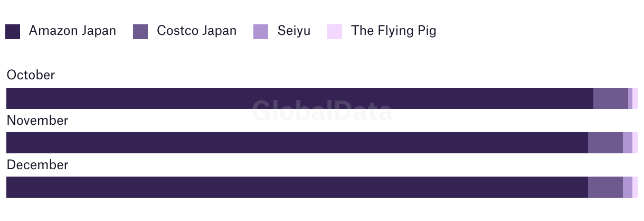
Task: Click the Seiyu legend color swatch
Action: [261, 32]
